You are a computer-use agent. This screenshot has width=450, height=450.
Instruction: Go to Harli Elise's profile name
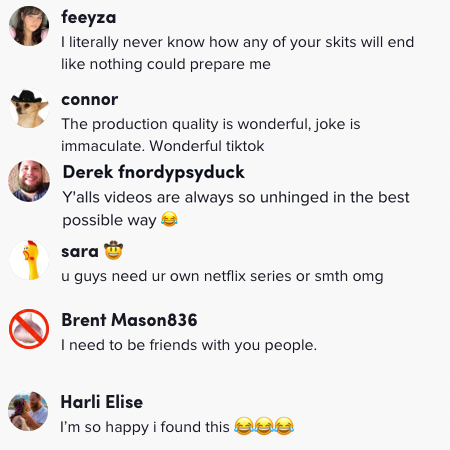(x=102, y=402)
